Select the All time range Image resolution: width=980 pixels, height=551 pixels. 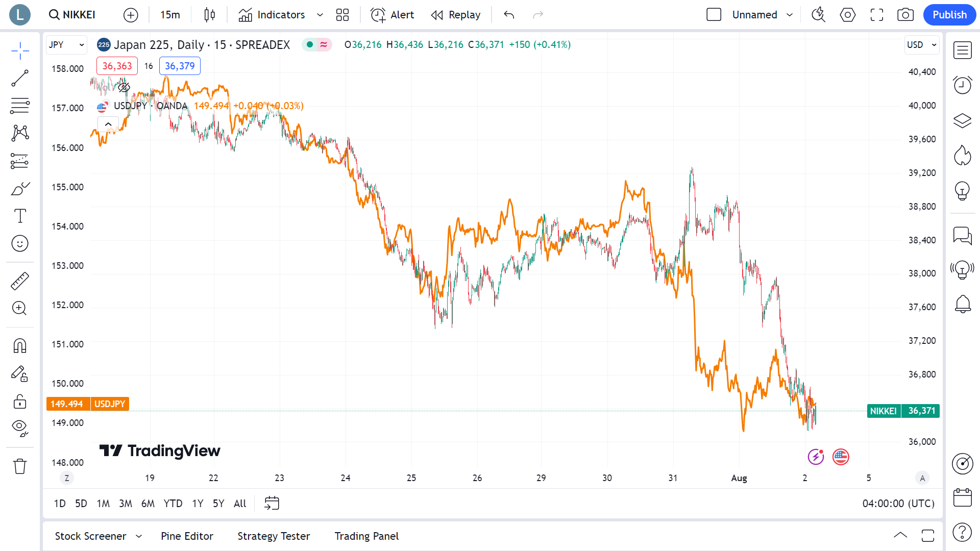(x=240, y=504)
